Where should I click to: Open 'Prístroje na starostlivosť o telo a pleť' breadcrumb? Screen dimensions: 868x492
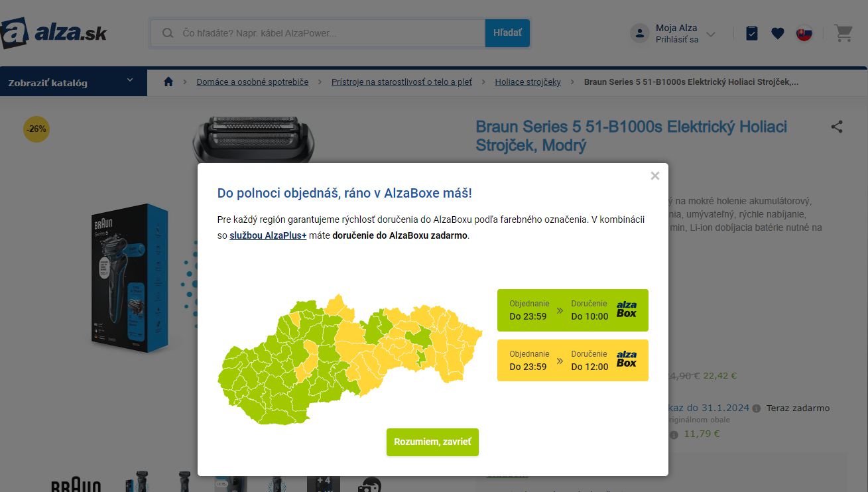(x=402, y=82)
